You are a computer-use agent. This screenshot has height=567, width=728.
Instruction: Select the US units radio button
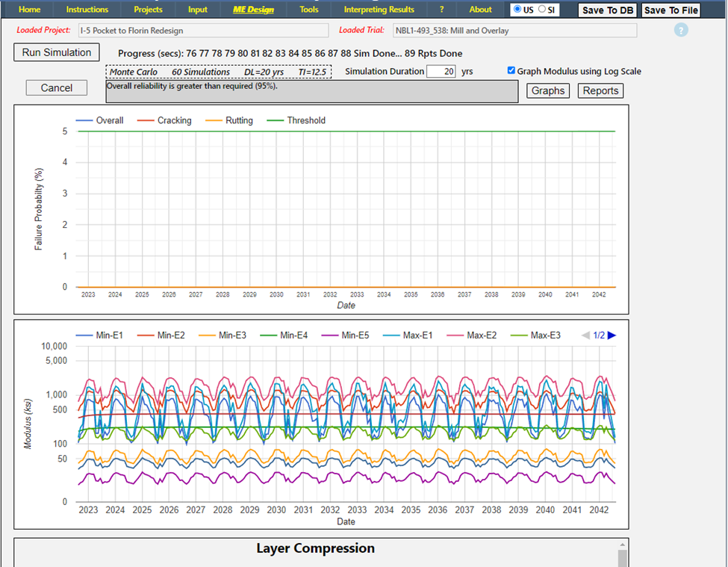click(517, 10)
